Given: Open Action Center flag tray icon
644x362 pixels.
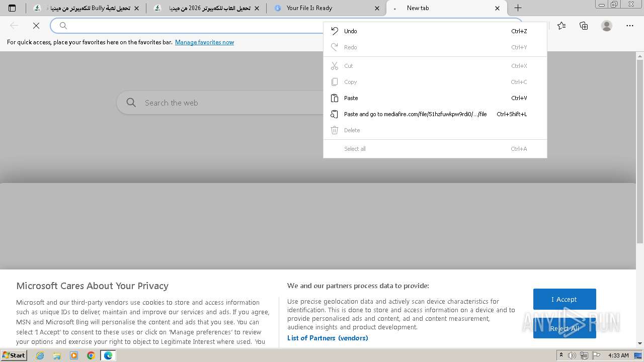Looking at the screenshot, I should click(596, 355).
